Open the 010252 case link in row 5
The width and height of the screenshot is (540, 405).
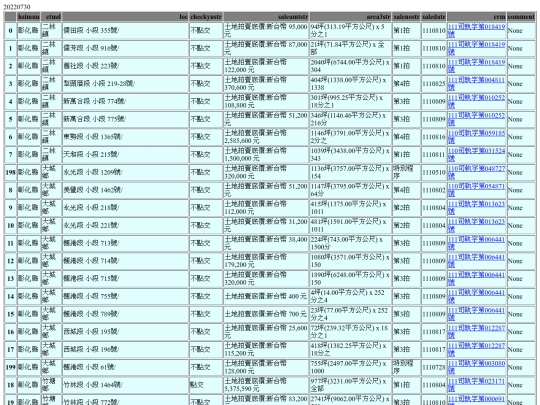click(476, 119)
